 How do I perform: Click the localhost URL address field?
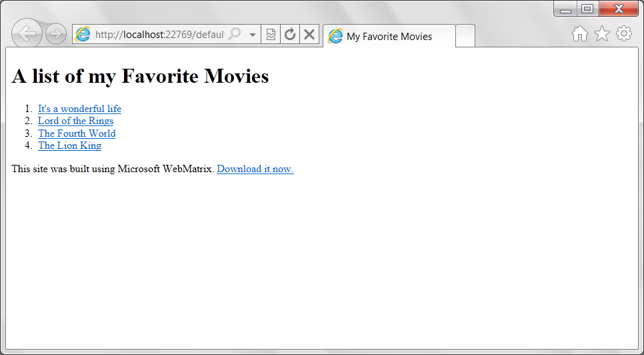pyautogui.click(x=160, y=35)
